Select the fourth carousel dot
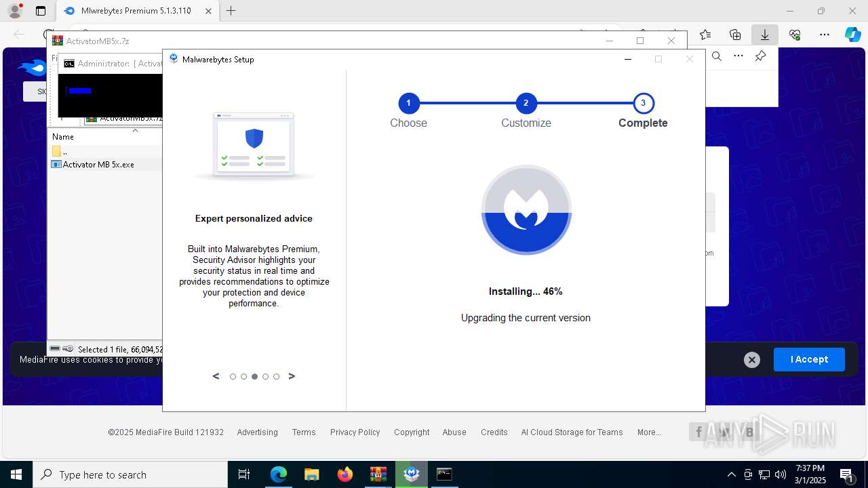The height and width of the screenshot is (488, 868). (265, 377)
